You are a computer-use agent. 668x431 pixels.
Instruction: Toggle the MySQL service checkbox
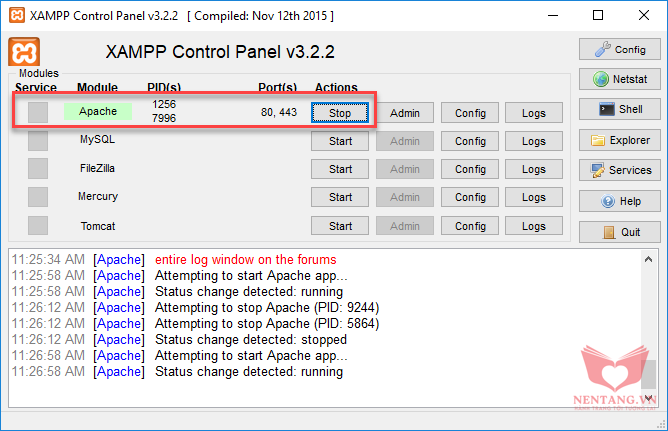(38, 141)
